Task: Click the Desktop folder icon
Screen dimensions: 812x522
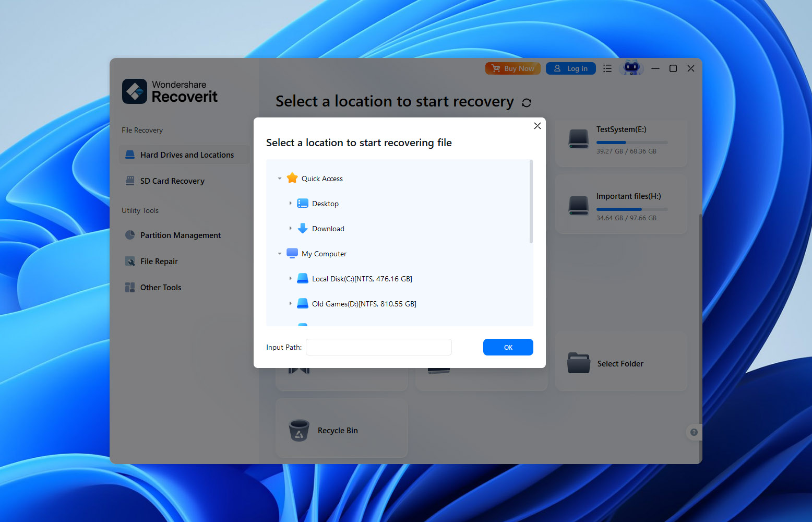Action: pos(303,203)
